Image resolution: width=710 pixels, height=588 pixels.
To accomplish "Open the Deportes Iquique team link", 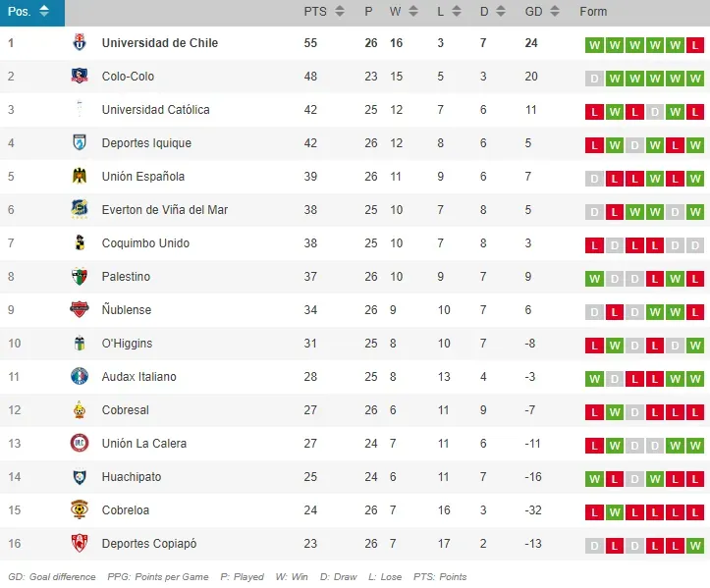I will (146, 143).
